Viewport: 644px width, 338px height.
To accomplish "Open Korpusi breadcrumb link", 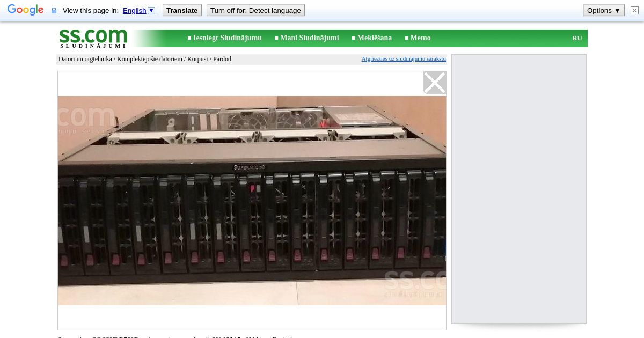I will click(197, 59).
